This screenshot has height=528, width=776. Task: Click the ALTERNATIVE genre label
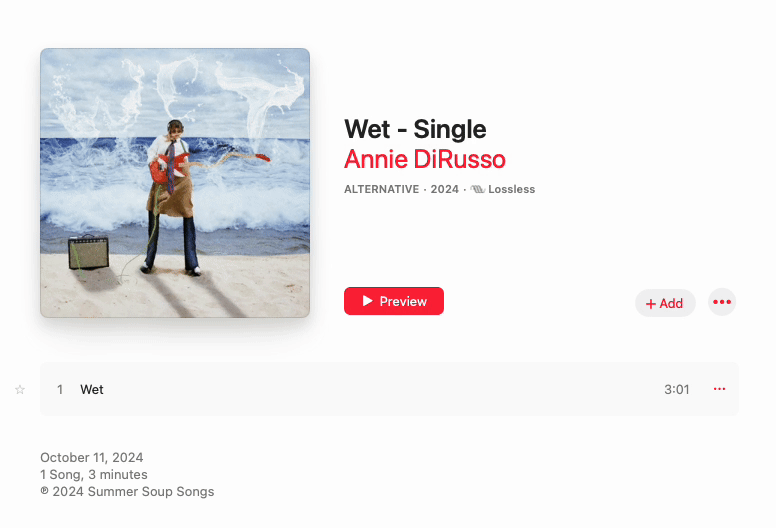point(382,189)
